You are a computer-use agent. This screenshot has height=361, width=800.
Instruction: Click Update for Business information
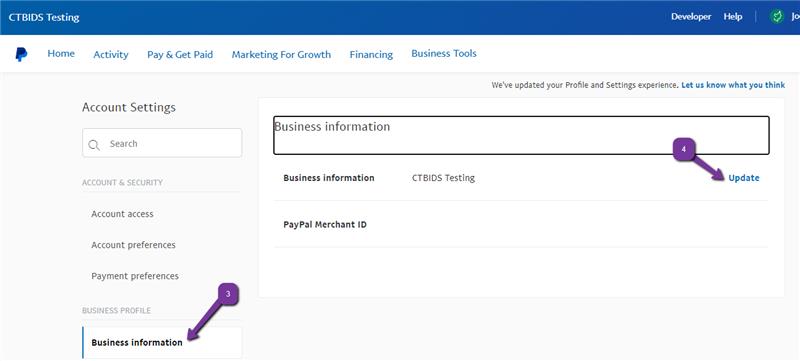pos(743,178)
